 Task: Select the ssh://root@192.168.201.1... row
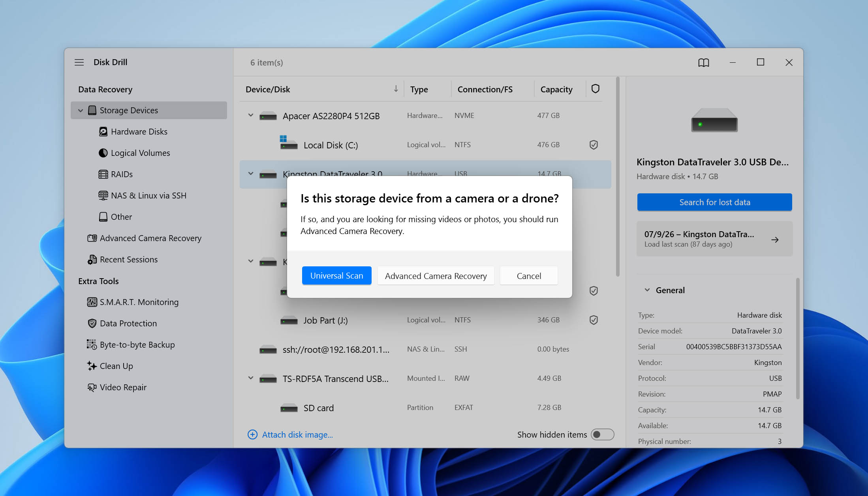pos(425,349)
